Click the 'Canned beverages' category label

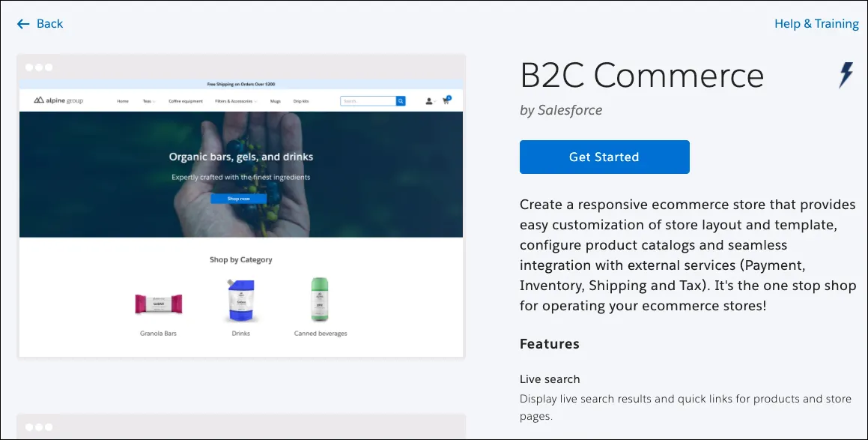tap(321, 334)
